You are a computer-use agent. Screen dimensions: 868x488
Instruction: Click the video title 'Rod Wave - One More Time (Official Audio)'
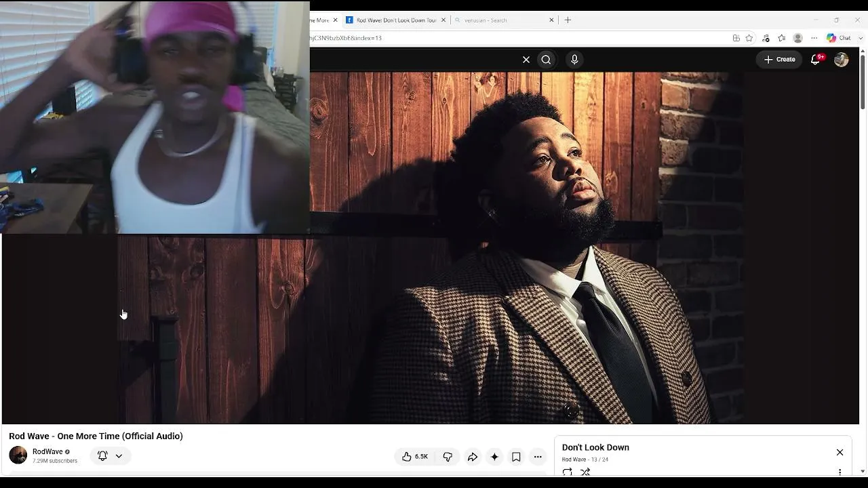pyautogui.click(x=96, y=436)
